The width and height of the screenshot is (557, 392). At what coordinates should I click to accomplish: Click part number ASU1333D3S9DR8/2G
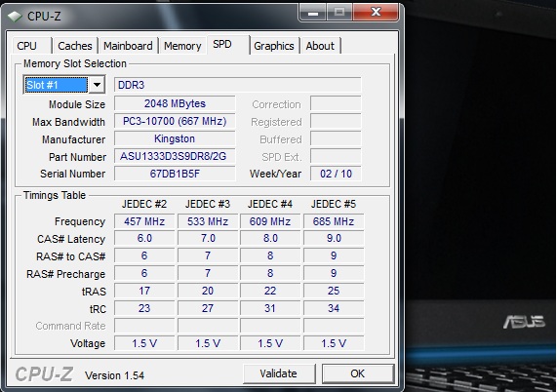tap(175, 156)
